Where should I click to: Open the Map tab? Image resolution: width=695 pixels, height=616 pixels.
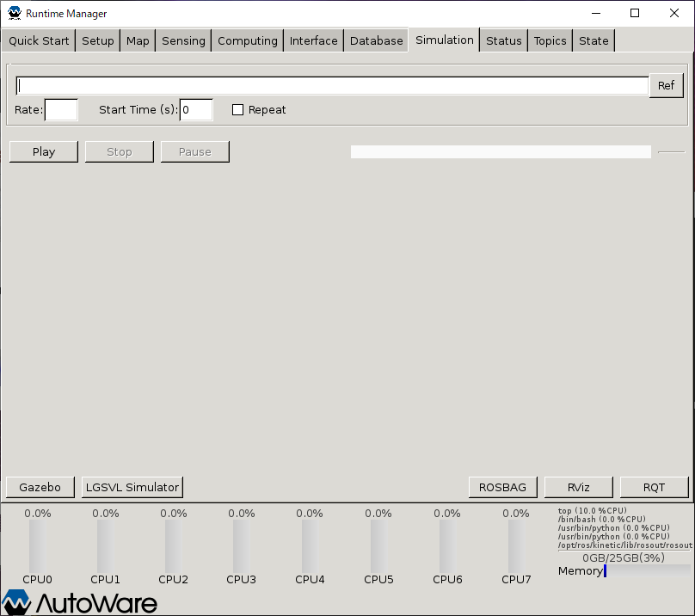[x=138, y=40]
